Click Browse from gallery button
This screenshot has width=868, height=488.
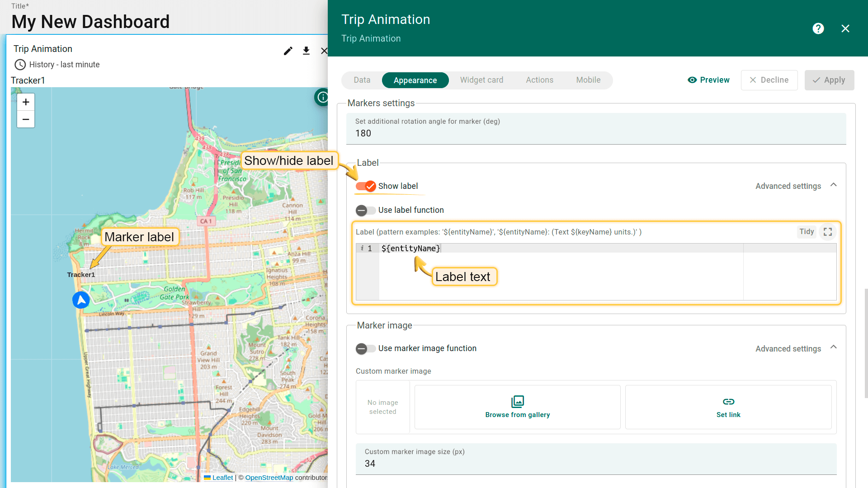(517, 407)
